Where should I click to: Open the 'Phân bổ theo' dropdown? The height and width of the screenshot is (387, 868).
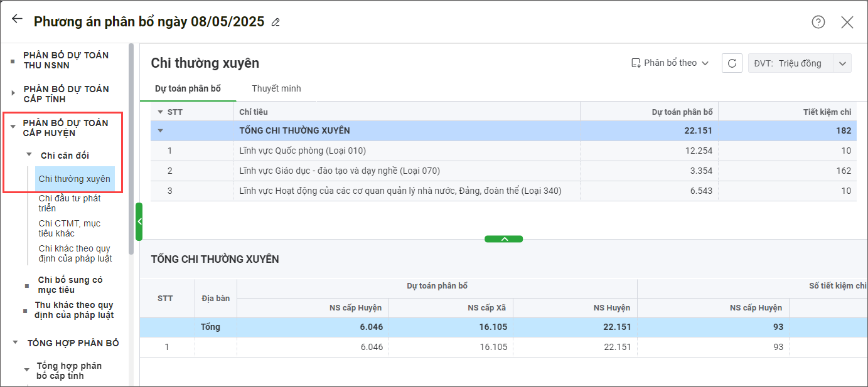pyautogui.click(x=670, y=63)
